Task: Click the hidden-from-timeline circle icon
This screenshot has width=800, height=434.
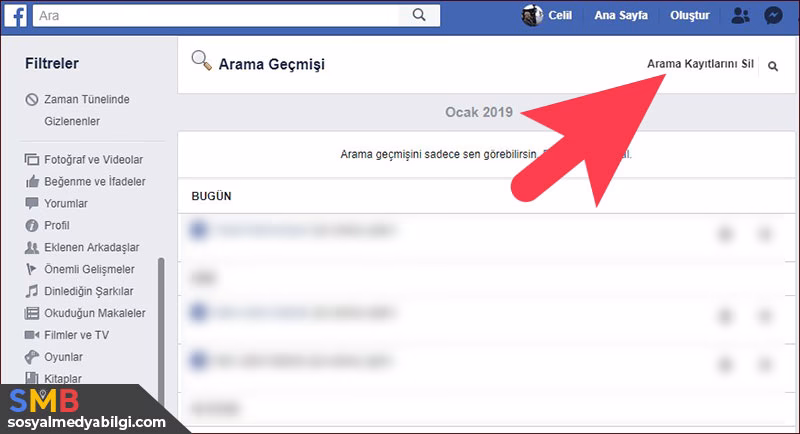Action: [x=32, y=99]
